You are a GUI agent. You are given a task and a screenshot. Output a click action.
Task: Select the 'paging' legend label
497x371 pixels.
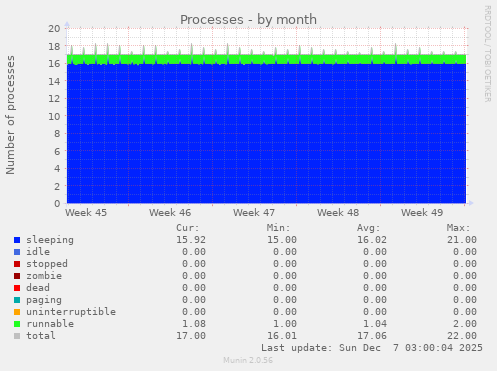[x=44, y=300]
